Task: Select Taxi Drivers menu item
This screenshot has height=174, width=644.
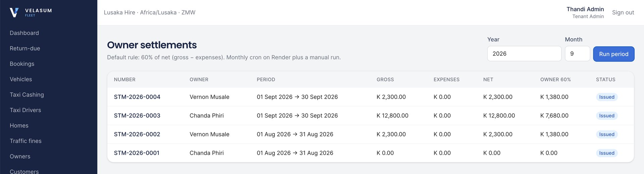Action: 25,110
